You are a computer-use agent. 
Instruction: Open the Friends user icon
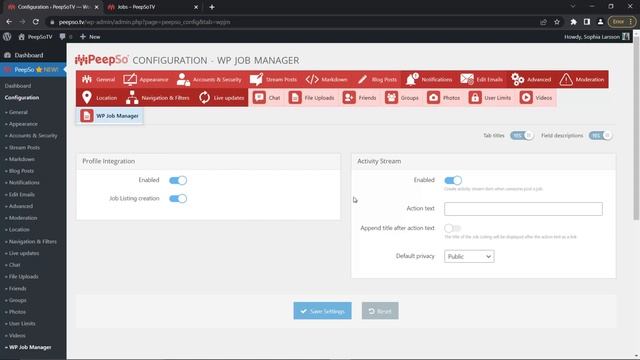pyautogui.click(x=349, y=98)
